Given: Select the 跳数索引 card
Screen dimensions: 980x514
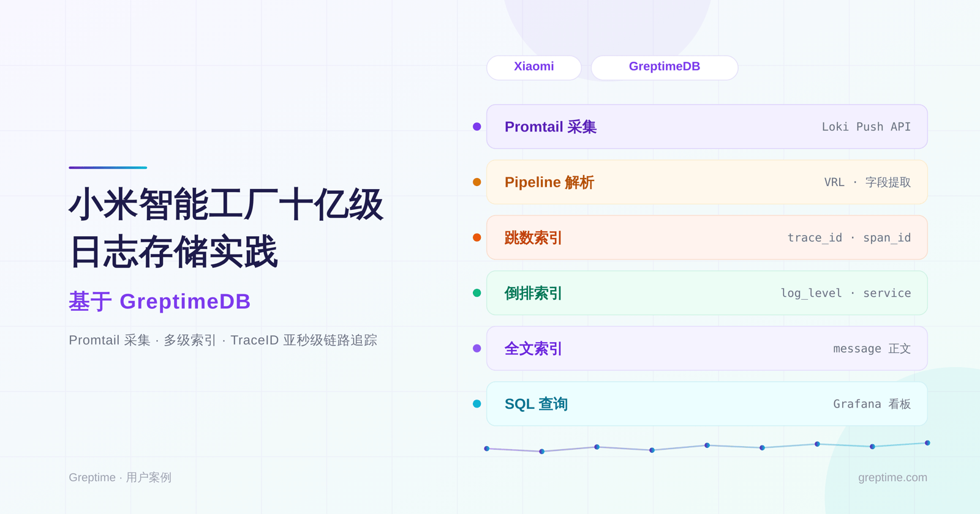Looking at the screenshot, I should (x=707, y=237).
